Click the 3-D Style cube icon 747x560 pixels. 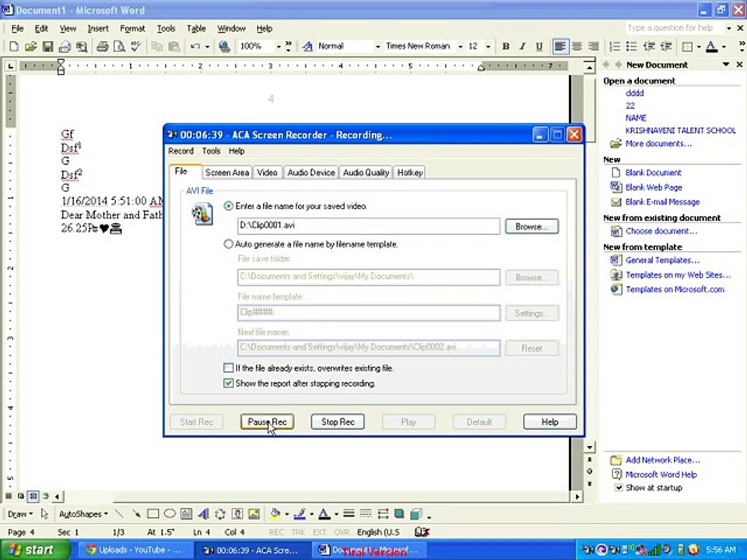[x=416, y=514]
